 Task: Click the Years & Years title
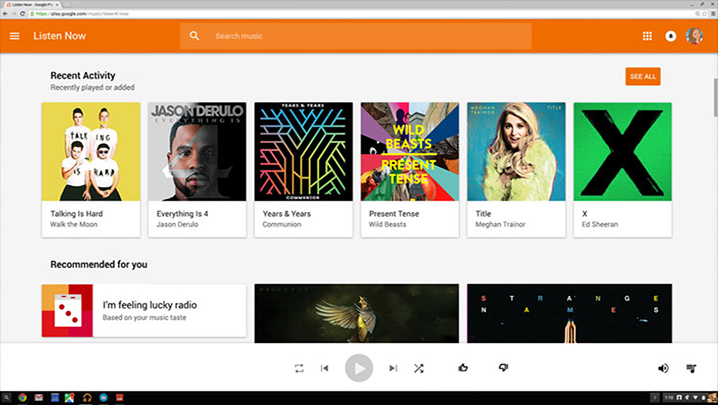(x=287, y=213)
